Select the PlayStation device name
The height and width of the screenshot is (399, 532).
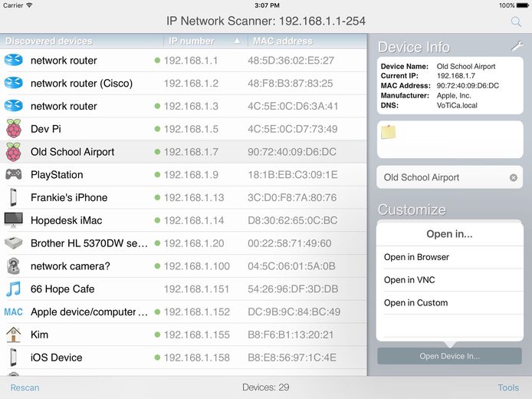pyautogui.click(x=57, y=174)
